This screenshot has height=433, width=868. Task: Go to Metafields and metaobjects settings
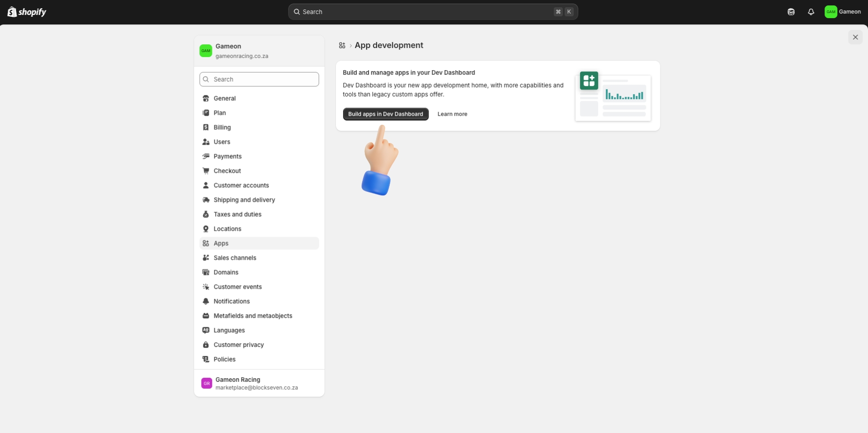click(x=253, y=316)
